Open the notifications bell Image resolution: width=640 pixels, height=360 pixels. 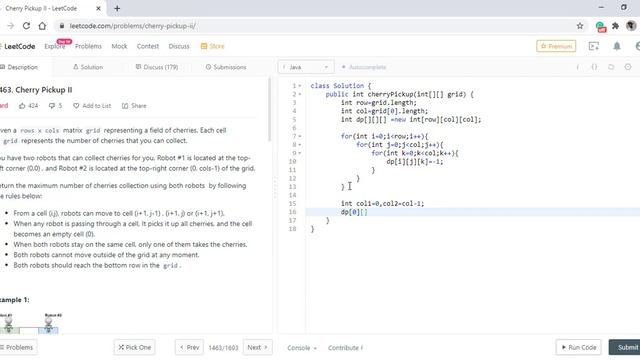pos(617,46)
